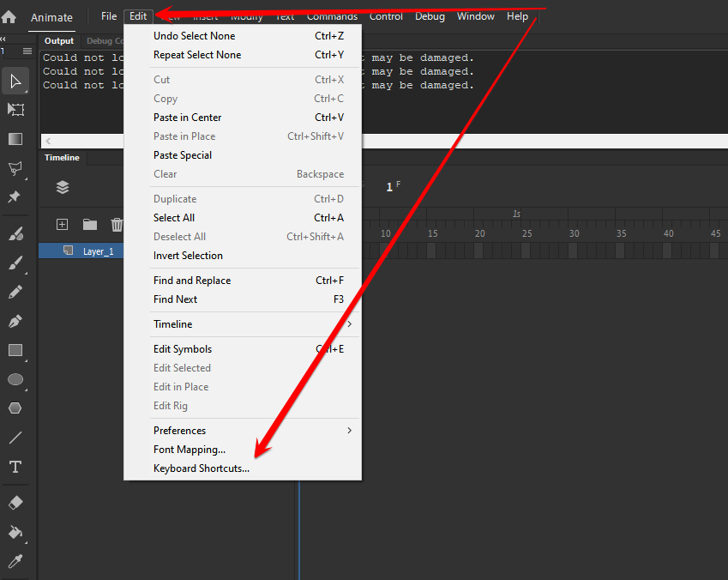Select the Asset Warp pin tool
This screenshot has height=580, width=728.
pyautogui.click(x=15, y=196)
